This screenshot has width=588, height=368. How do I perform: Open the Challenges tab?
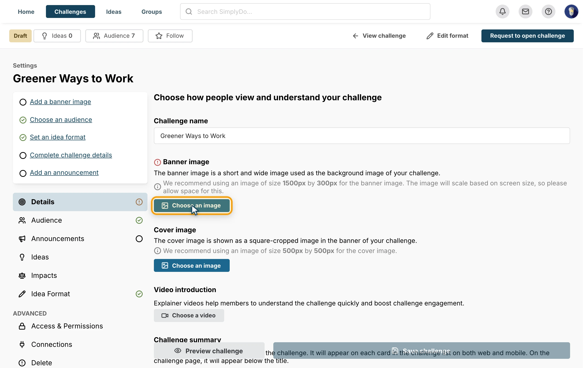tap(70, 12)
